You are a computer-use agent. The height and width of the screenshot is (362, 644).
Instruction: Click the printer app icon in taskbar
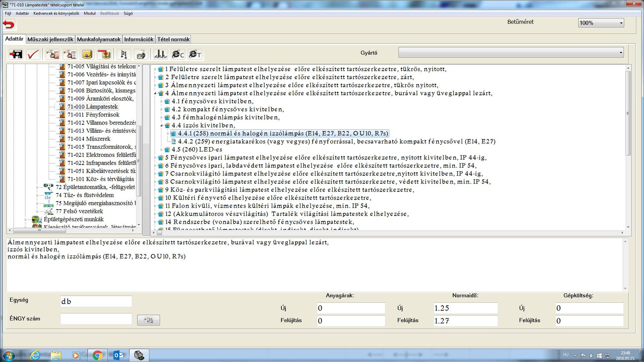pyautogui.click(x=139, y=355)
